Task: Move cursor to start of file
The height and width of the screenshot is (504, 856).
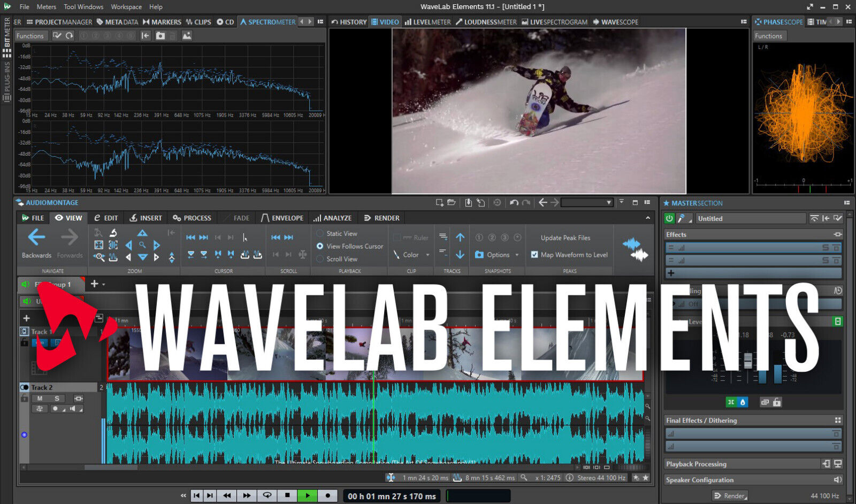Action: pos(190,238)
